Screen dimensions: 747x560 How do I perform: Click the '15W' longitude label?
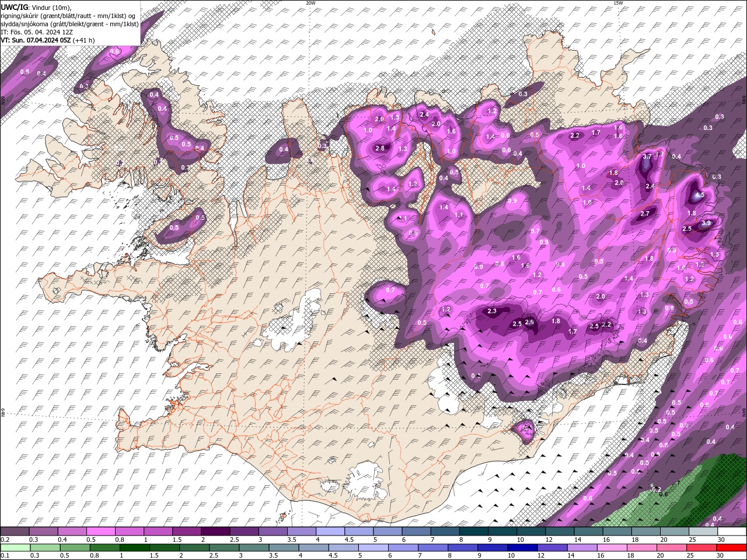tap(618, 3)
